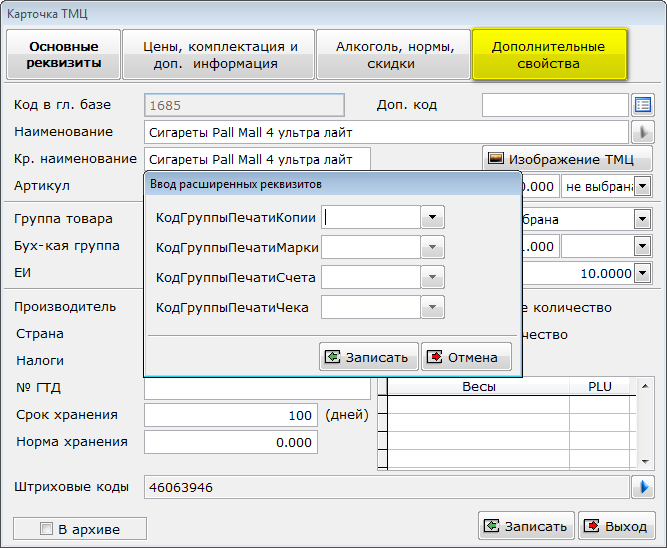
Task: Open the 10.0000 dropdown in ЕИ row
Action: pyautogui.click(x=642, y=273)
